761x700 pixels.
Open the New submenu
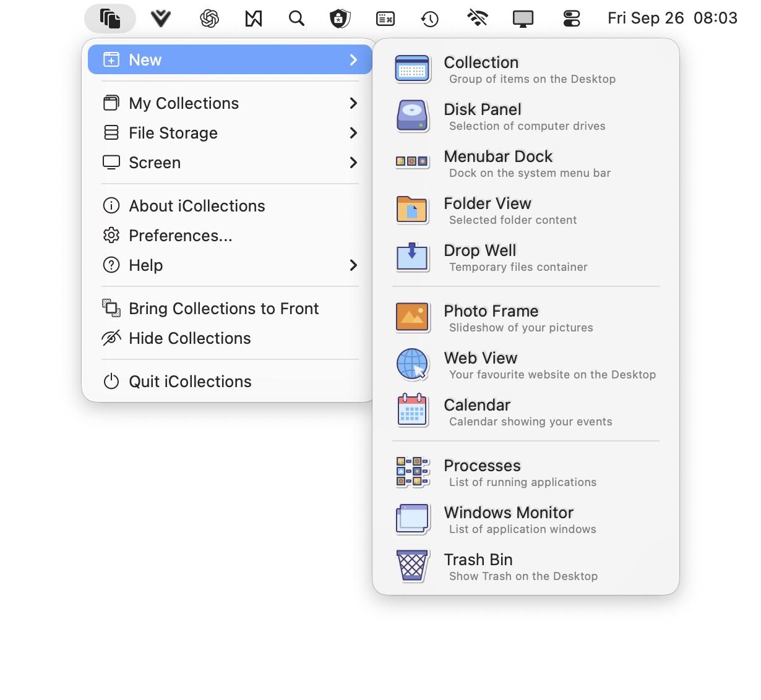[x=145, y=59]
